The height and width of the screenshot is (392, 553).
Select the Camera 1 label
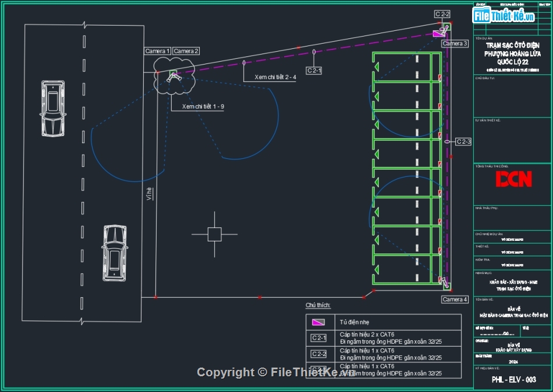coord(158,51)
